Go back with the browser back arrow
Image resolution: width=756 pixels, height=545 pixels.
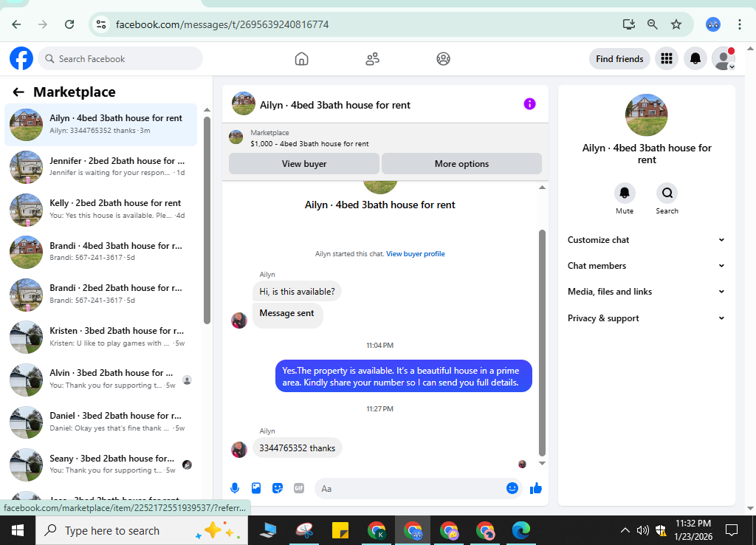[x=16, y=24]
